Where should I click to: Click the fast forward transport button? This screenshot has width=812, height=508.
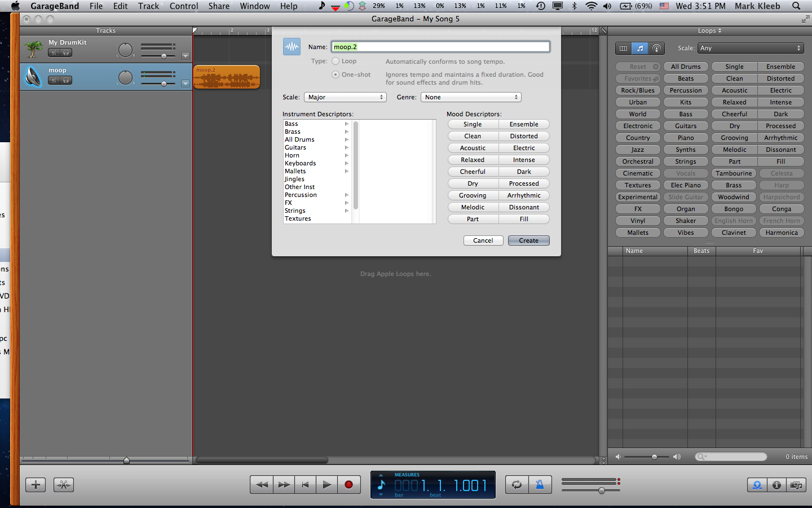(x=284, y=484)
